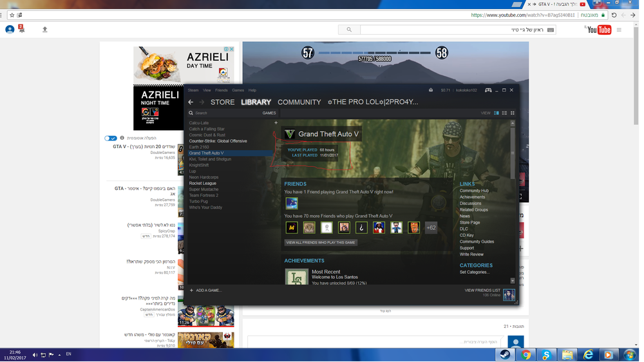Open the Friends menu in Steam
This screenshot has height=362, width=644.
tap(221, 90)
